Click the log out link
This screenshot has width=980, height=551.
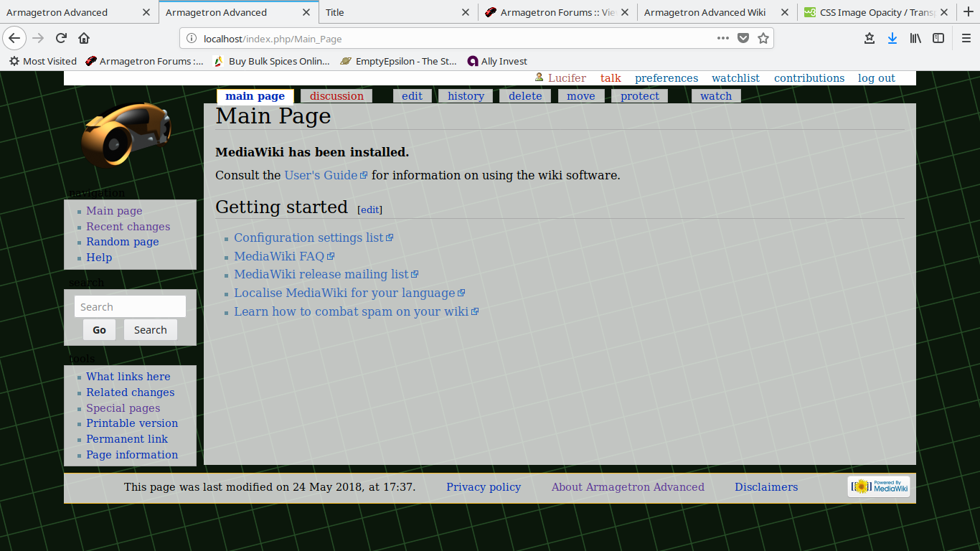(x=877, y=78)
